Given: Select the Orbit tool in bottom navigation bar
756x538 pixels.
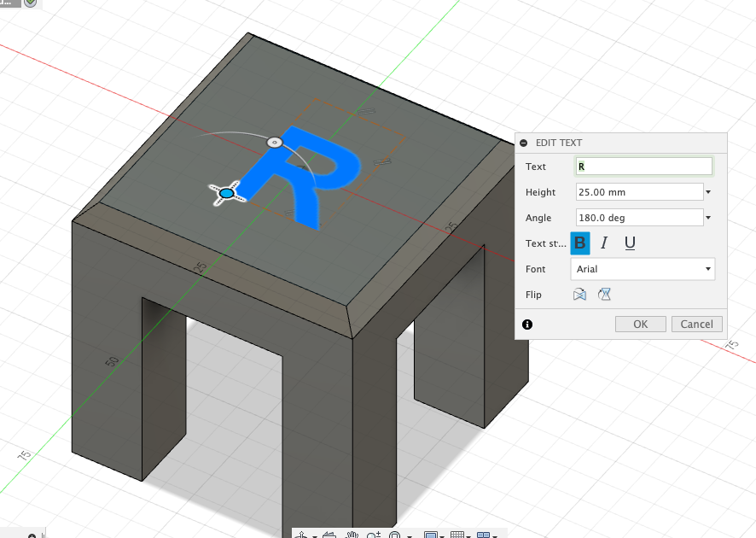Looking at the screenshot, I should point(302,535).
